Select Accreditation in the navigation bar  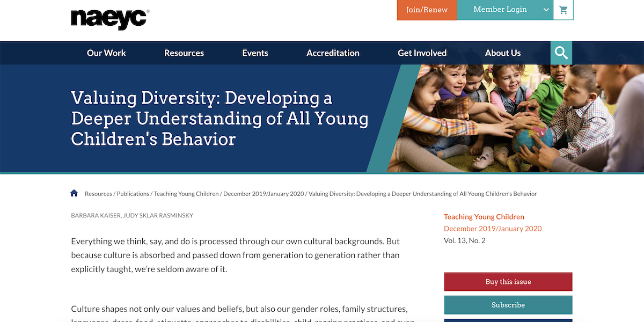tap(333, 53)
